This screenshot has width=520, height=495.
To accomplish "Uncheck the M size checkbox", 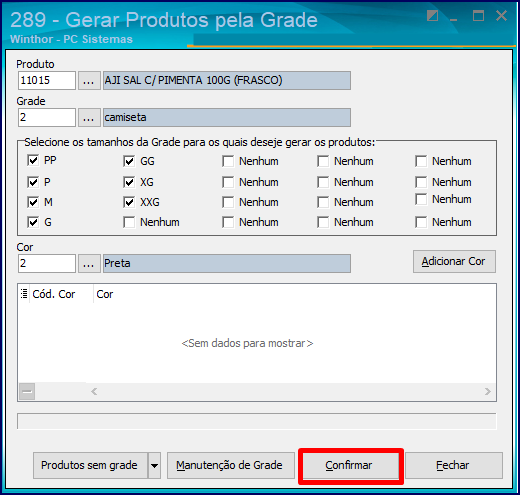I will [x=33, y=202].
